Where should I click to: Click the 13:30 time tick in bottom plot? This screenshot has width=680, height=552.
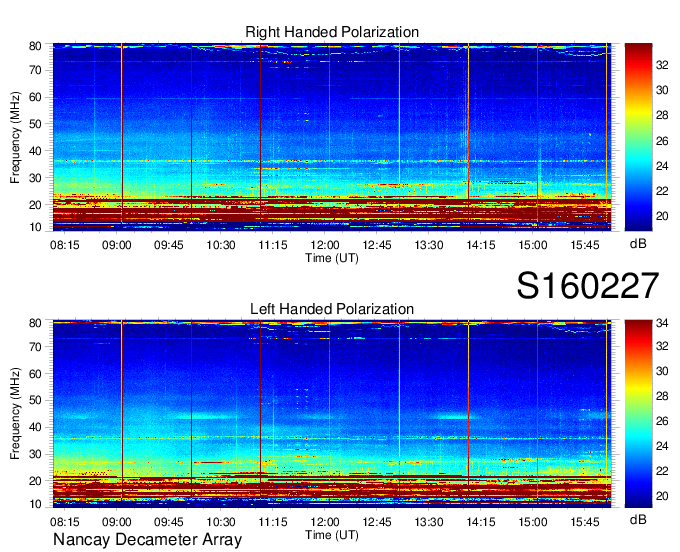(x=428, y=522)
